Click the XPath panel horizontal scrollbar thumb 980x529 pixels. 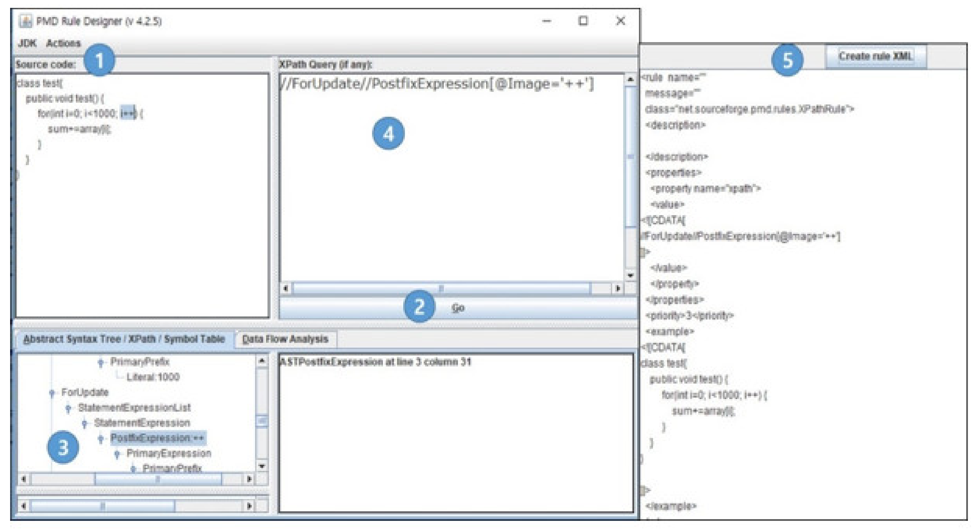point(442,289)
